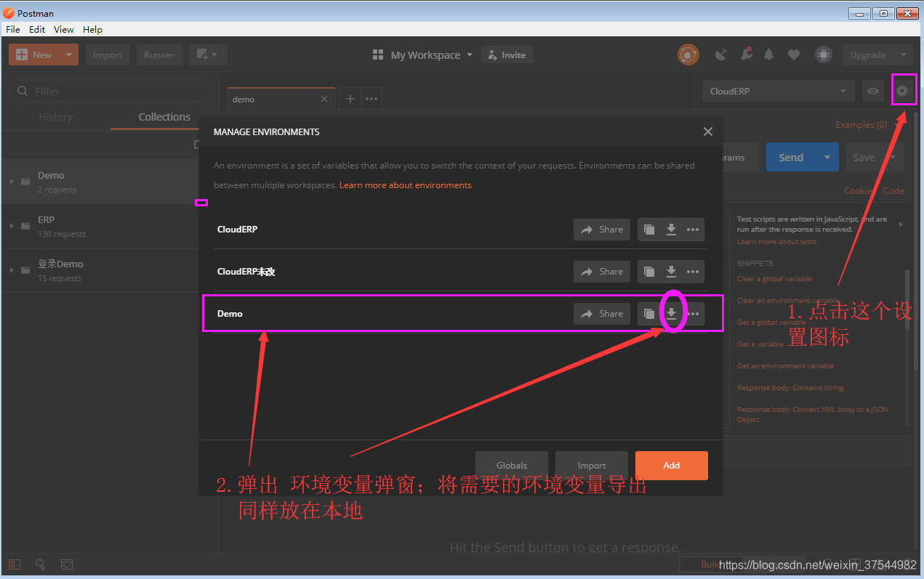Image resolution: width=924 pixels, height=579 pixels.
Task: Click the sync status orange icon
Action: click(688, 54)
